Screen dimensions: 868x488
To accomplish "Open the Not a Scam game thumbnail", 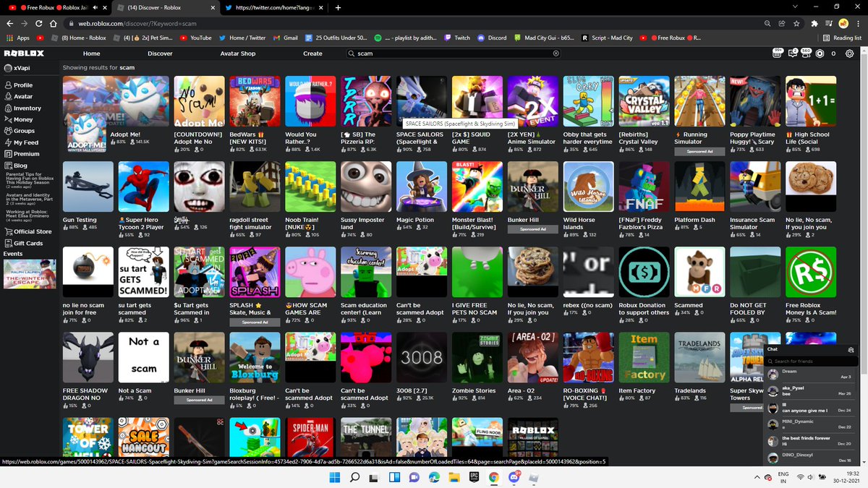I will coord(144,358).
